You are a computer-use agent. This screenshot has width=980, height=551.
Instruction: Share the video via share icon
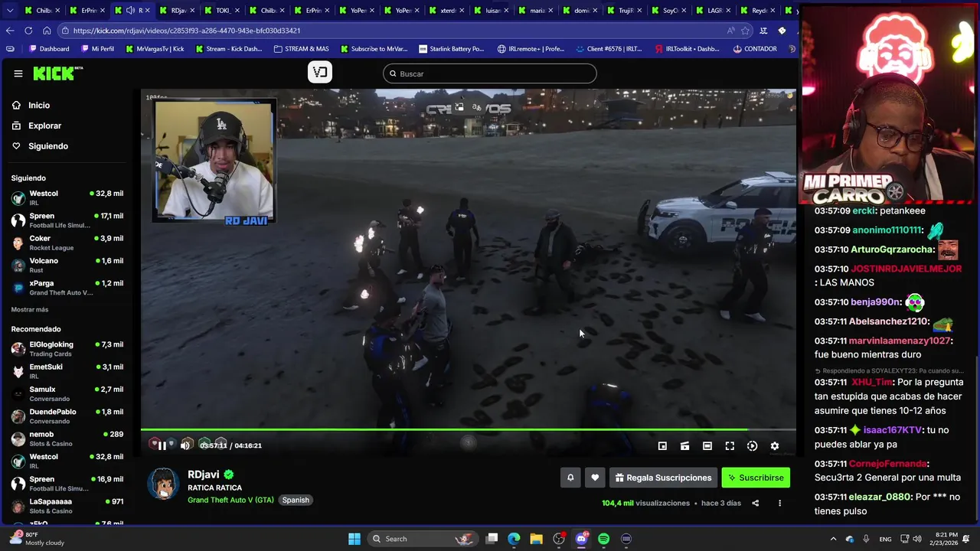756,504
